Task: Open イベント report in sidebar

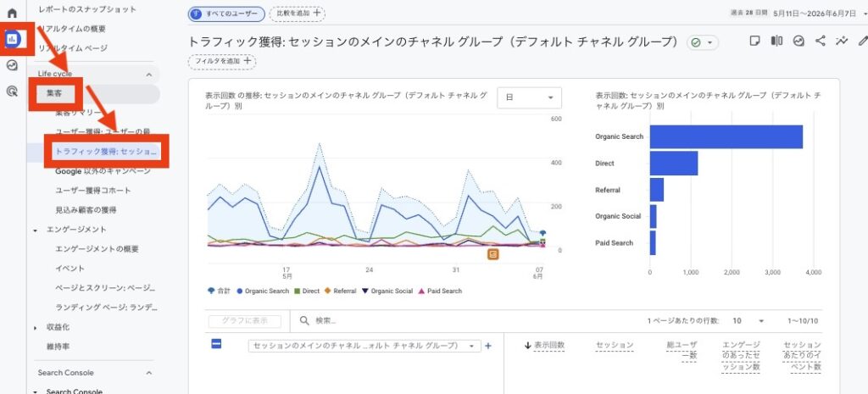Action: 70,269
